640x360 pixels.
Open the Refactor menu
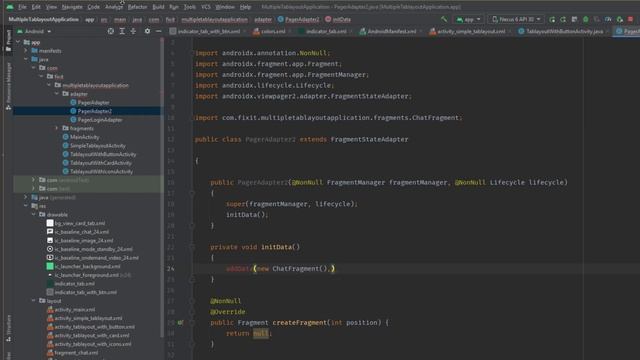[x=137, y=7]
